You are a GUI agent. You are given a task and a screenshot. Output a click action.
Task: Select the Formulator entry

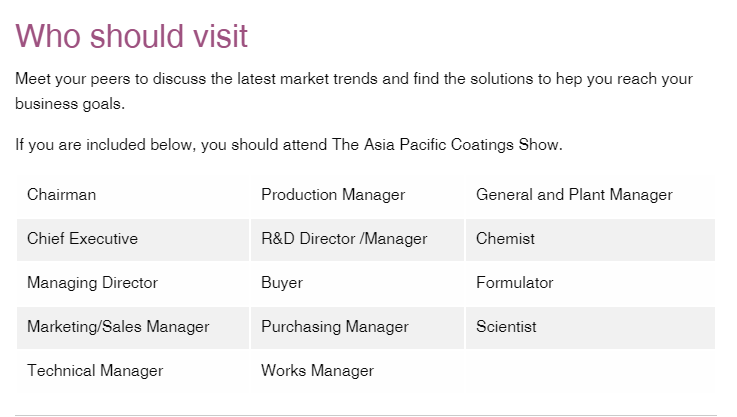[514, 283]
